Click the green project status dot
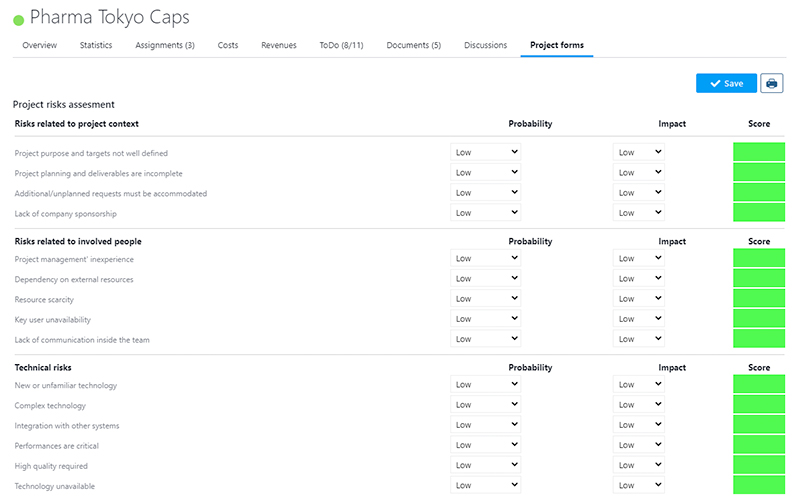 (18, 19)
